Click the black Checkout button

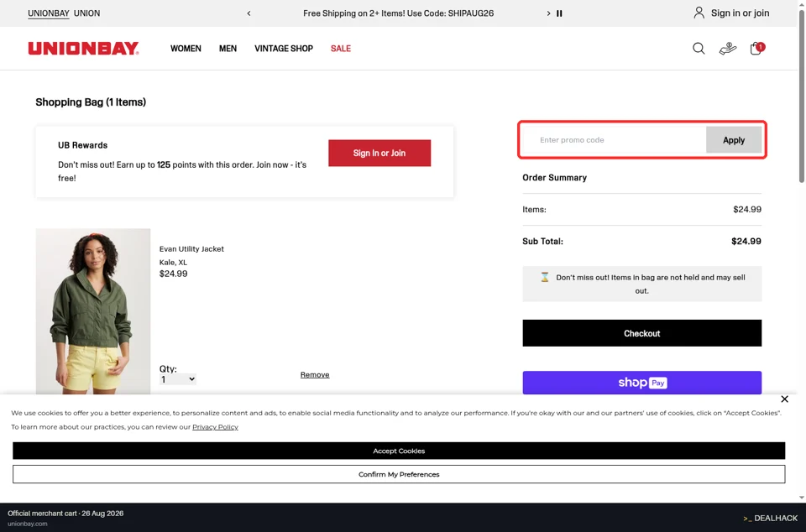pyautogui.click(x=641, y=333)
